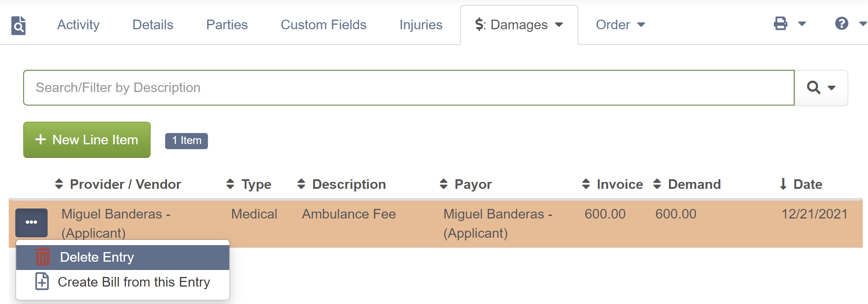Expand the print options caret
Viewport: 868px width, 304px height.
click(x=802, y=24)
